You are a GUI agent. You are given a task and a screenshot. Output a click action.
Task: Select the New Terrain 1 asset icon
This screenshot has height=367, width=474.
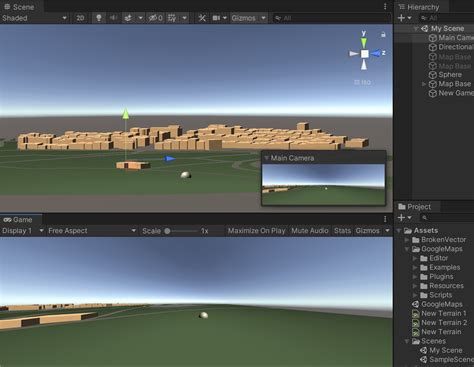click(416, 314)
